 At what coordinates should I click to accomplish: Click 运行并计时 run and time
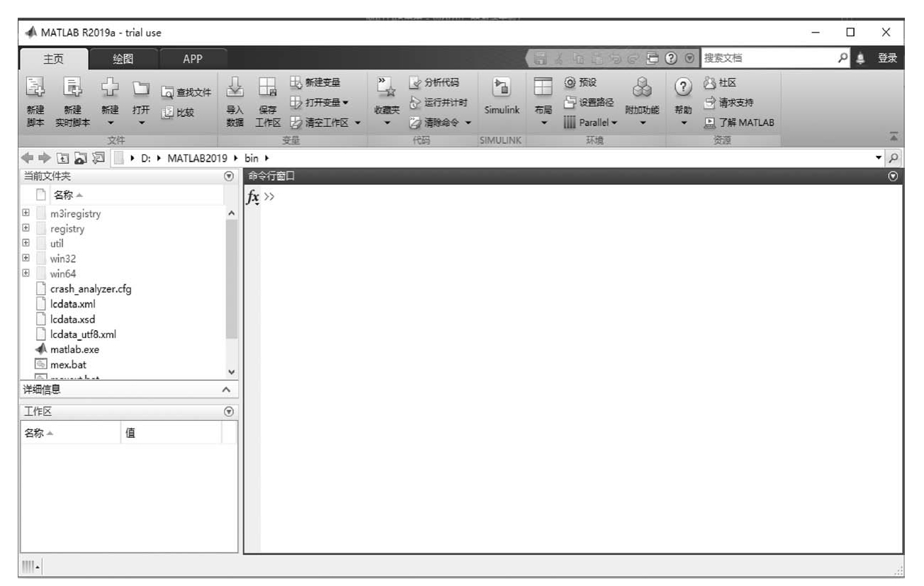coord(439,102)
